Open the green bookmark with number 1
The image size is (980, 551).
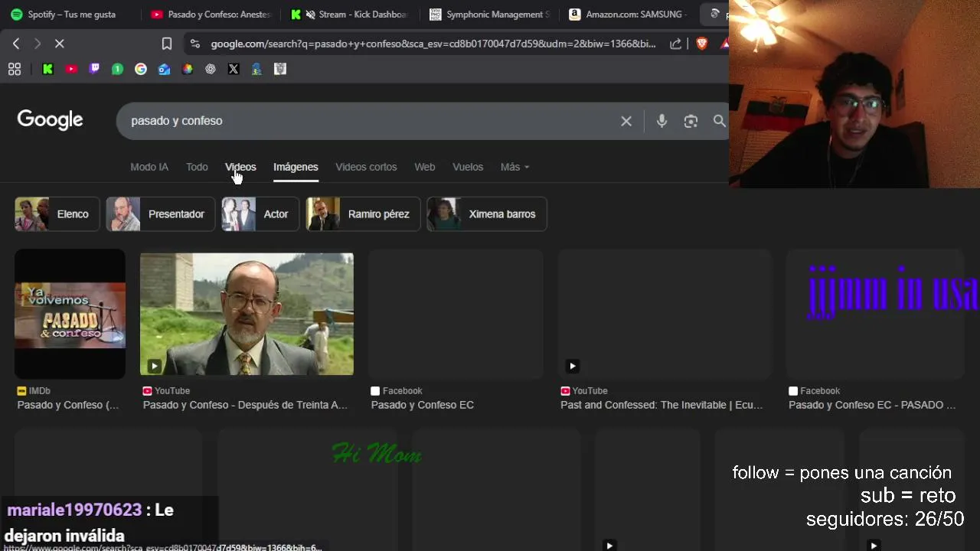pos(117,69)
